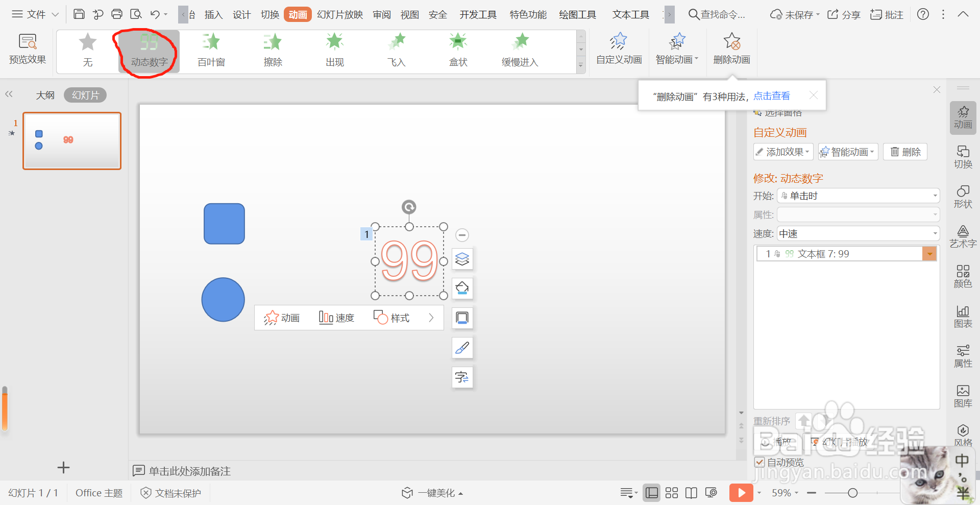Select slide 1 thumbnail in left panel

pyautogui.click(x=71, y=141)
